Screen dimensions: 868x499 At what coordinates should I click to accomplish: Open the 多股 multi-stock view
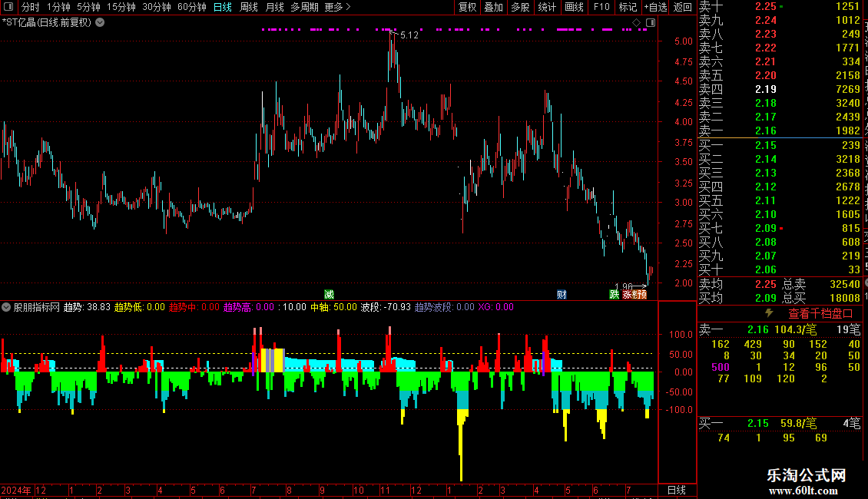[x=520, y=7]
